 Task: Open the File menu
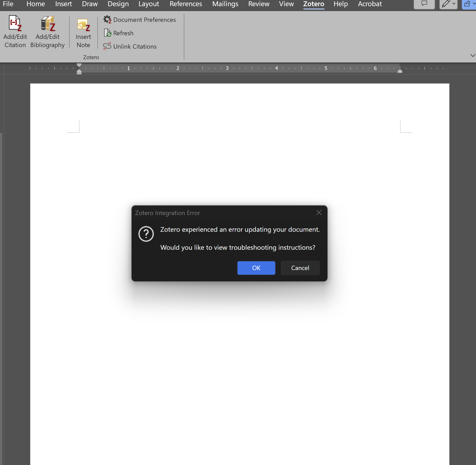[x=8, y=4]
